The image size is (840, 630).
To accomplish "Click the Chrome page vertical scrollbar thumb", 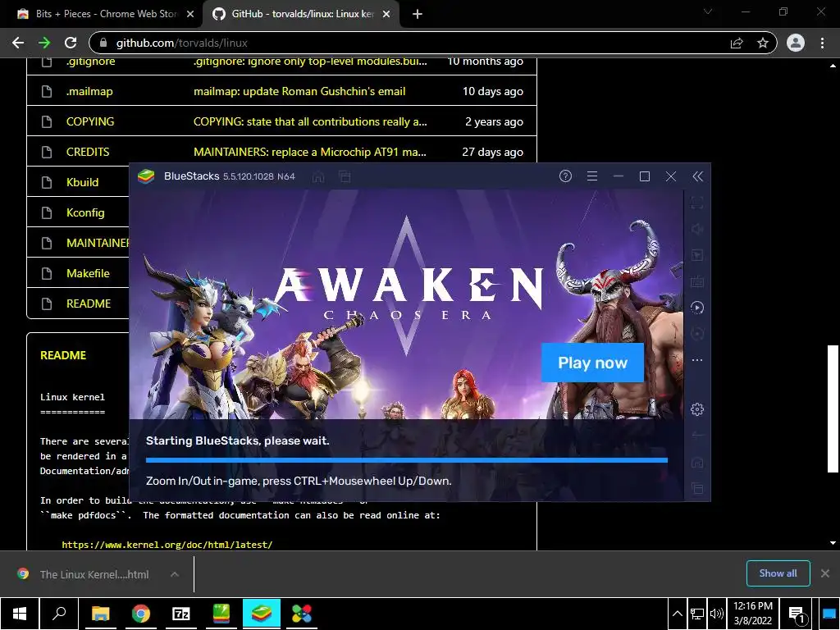I will 833,409.
